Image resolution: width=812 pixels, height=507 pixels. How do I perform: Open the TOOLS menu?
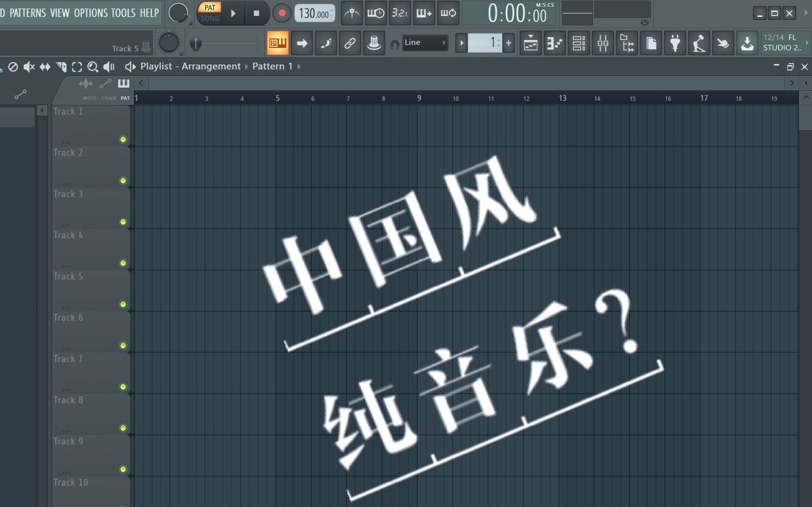[x=123, y=13]
